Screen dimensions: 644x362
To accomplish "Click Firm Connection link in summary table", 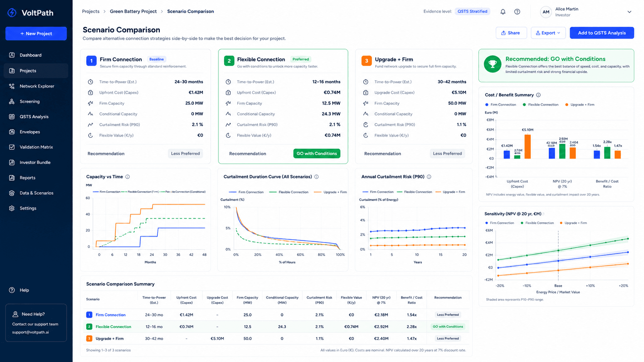I will [111, 315].
